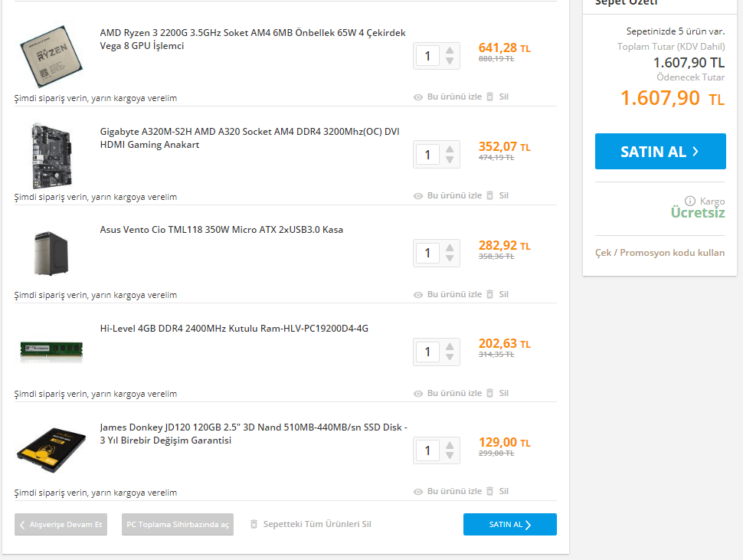Image resolution: width=743 pixels, height=560 pixels.
Task: Decrease quantity of Hi-Level 4GB RAM
Action: coord(450,357)
